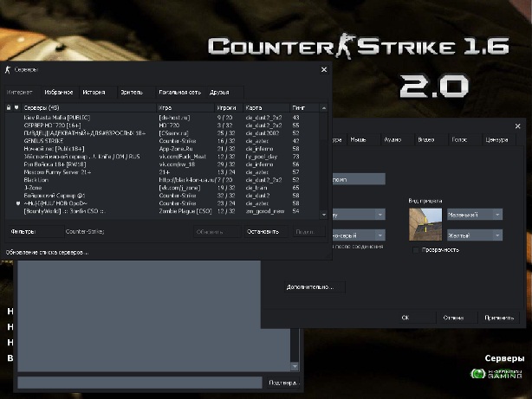Open the Фильтры button
The width and height of the screenshot is (532, 399).
36,232
